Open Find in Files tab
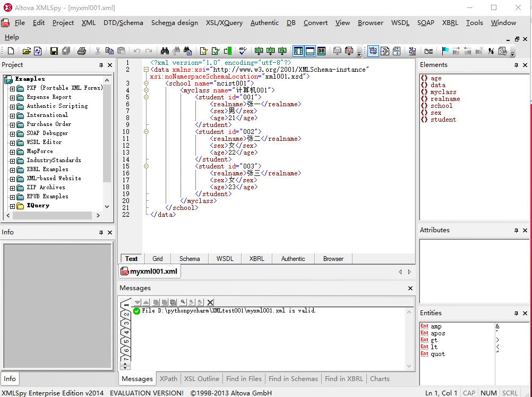The image size is (532, 397). [244, 378]
